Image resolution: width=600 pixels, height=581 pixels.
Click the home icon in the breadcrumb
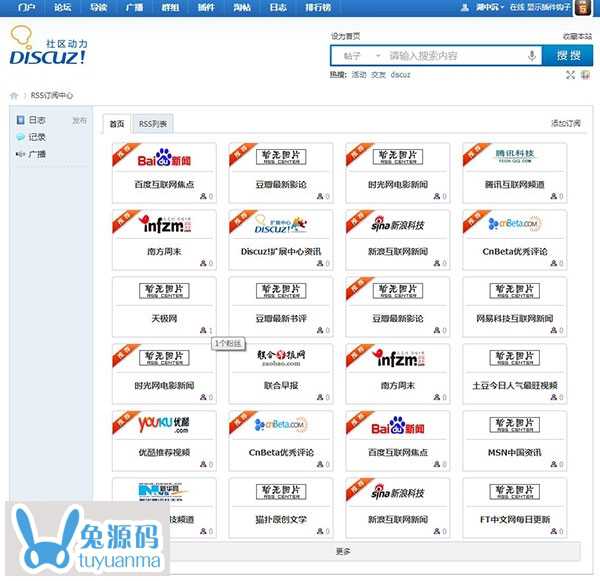[14, 96]
